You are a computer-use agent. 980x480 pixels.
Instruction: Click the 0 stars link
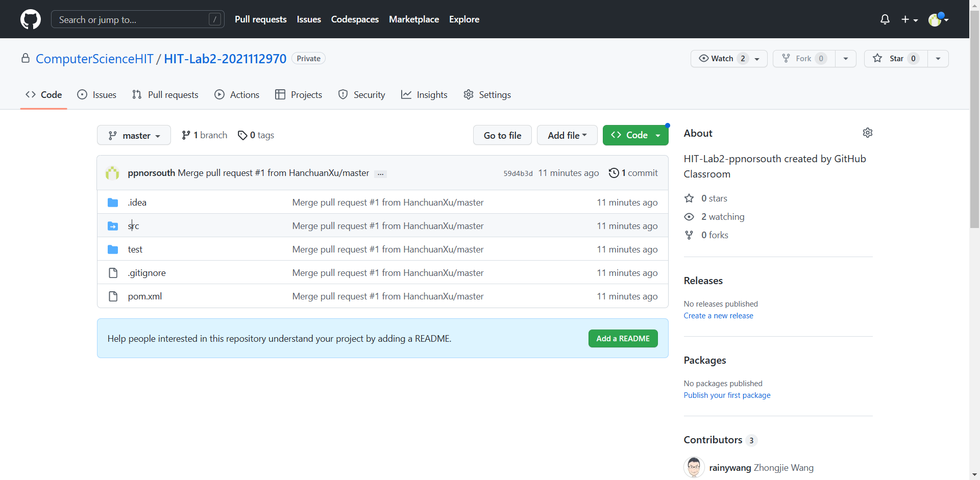[706, 198]
